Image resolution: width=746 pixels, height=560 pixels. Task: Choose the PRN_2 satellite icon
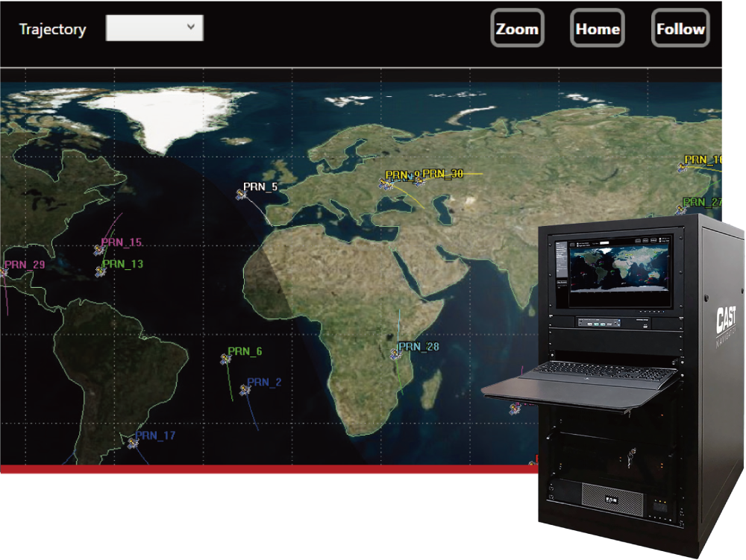(x=245, y=390)
